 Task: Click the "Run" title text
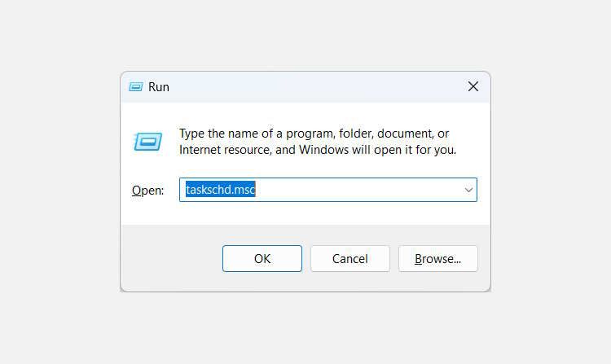tap(159, 86)
